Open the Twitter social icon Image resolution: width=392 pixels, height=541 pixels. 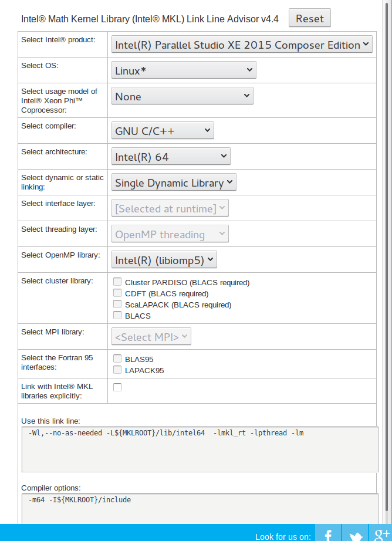(355, 533)
